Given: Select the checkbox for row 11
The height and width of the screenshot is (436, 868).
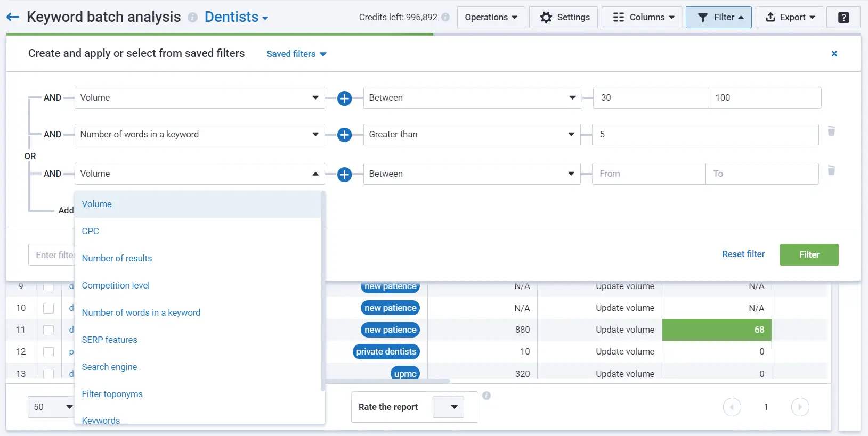Looking at the screenshot, I should click(48, 330).
